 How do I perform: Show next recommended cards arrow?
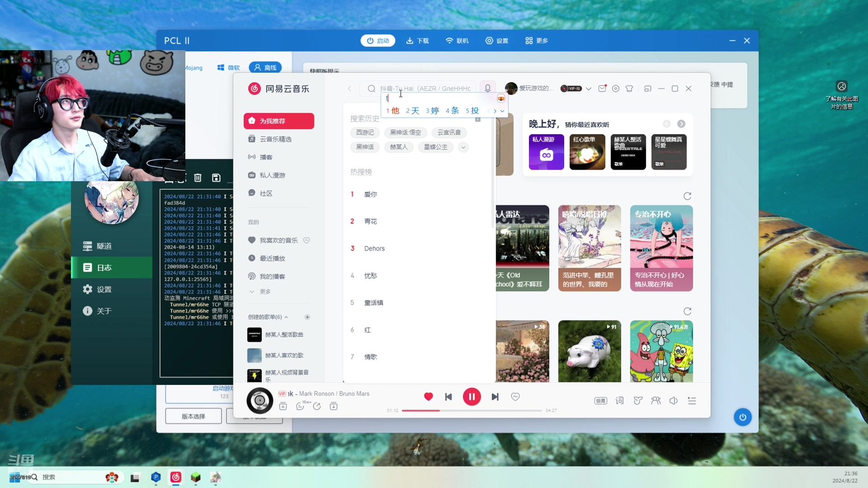coord(681,124)
